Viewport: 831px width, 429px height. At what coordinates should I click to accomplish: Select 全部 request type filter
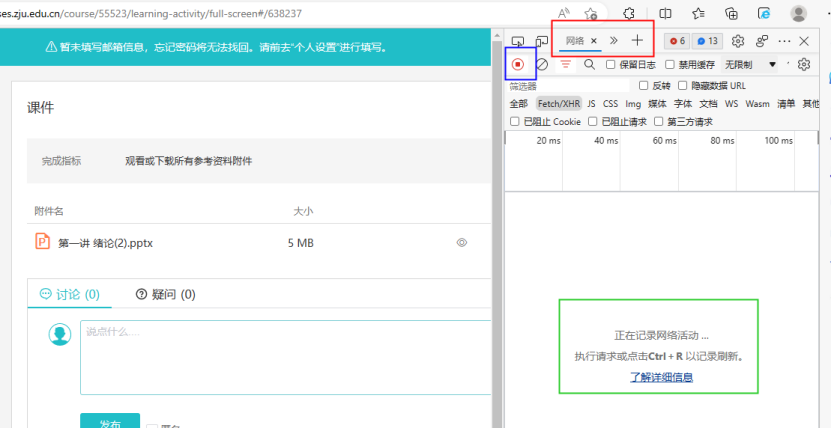click(519, 103)
